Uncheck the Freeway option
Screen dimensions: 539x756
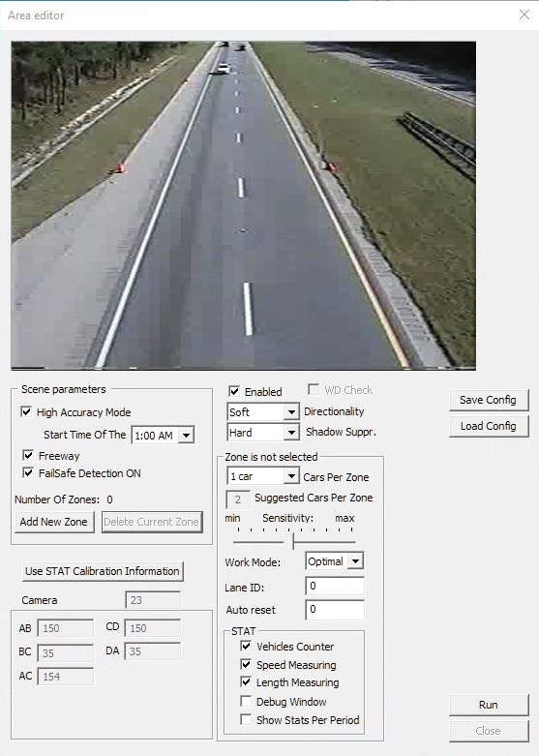[28, 455]
